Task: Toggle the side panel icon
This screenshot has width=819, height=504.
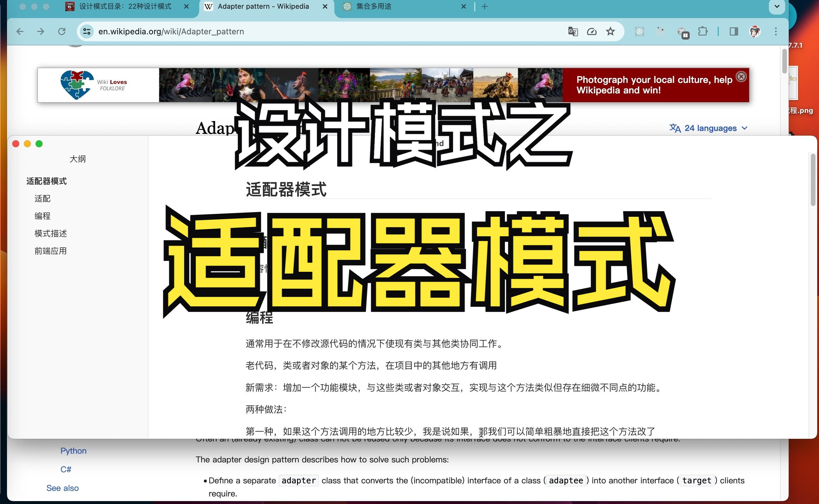Action: (x=733, y=31)
